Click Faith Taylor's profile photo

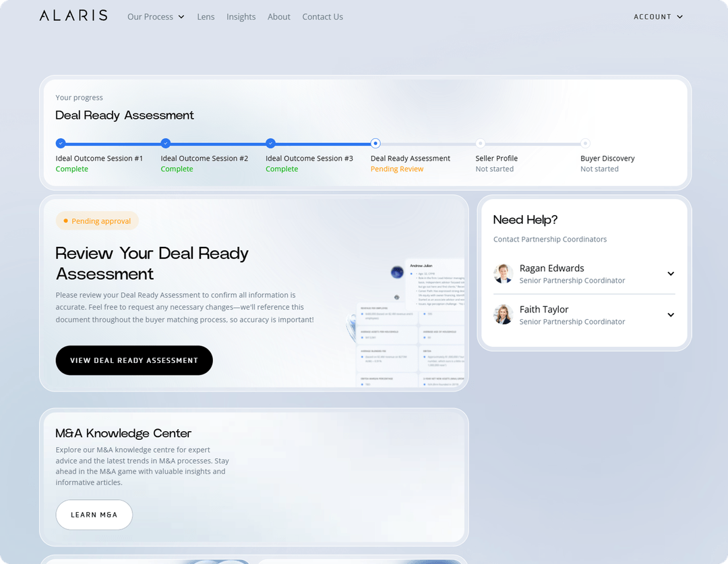(503, 314)
